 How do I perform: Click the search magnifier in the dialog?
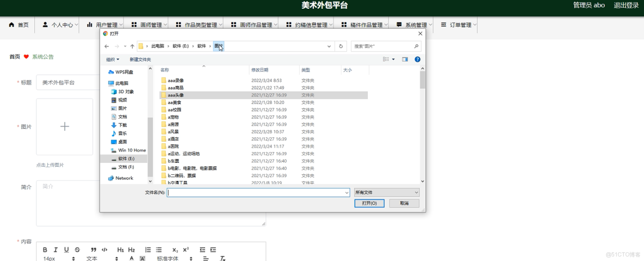coord(416,46)
